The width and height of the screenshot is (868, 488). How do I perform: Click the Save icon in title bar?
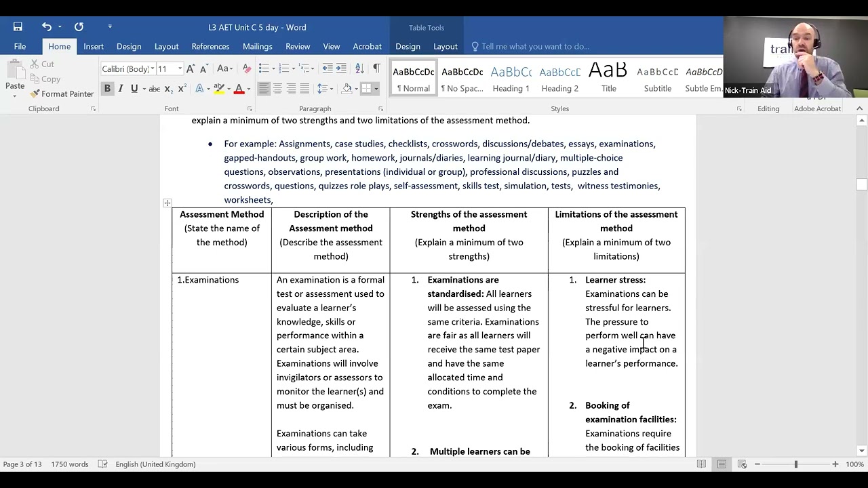point(18,27)
